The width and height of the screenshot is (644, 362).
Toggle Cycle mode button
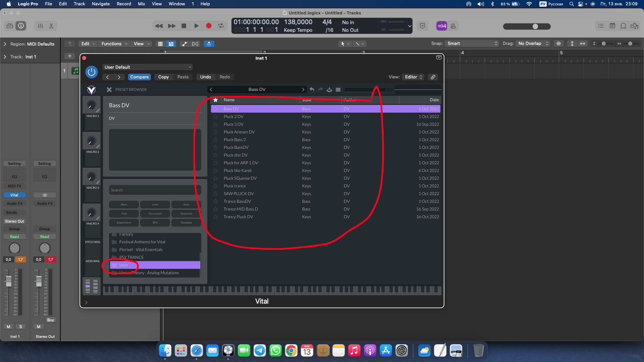tap(221, 26)
